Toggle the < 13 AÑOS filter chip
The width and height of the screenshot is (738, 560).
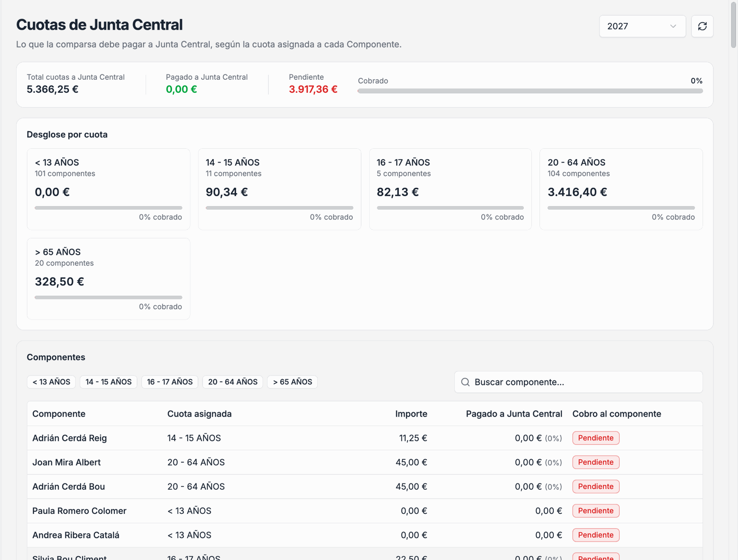tap(51, 382)
